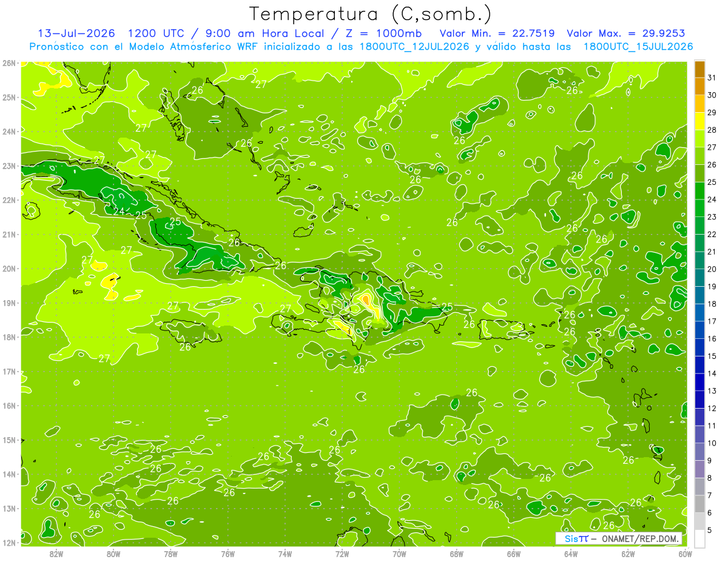Select the date text "13-Jul-2026"
Viewport: 728px width, 562px height.
[x=76, y=33]
